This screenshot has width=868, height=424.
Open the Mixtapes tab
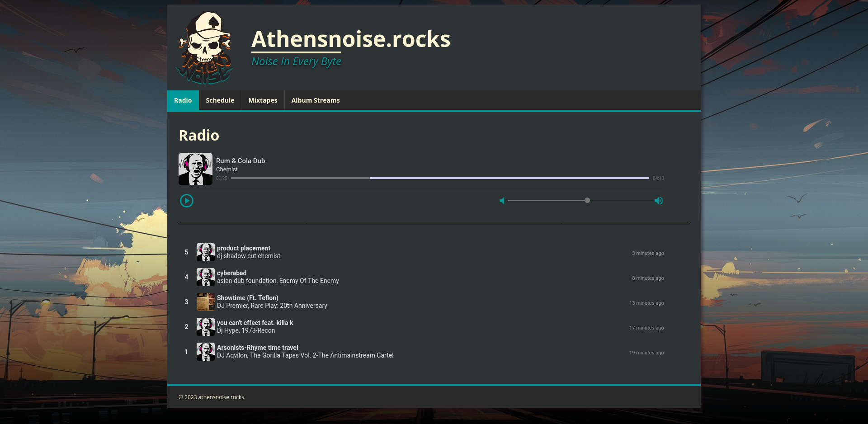pos(263,100)
